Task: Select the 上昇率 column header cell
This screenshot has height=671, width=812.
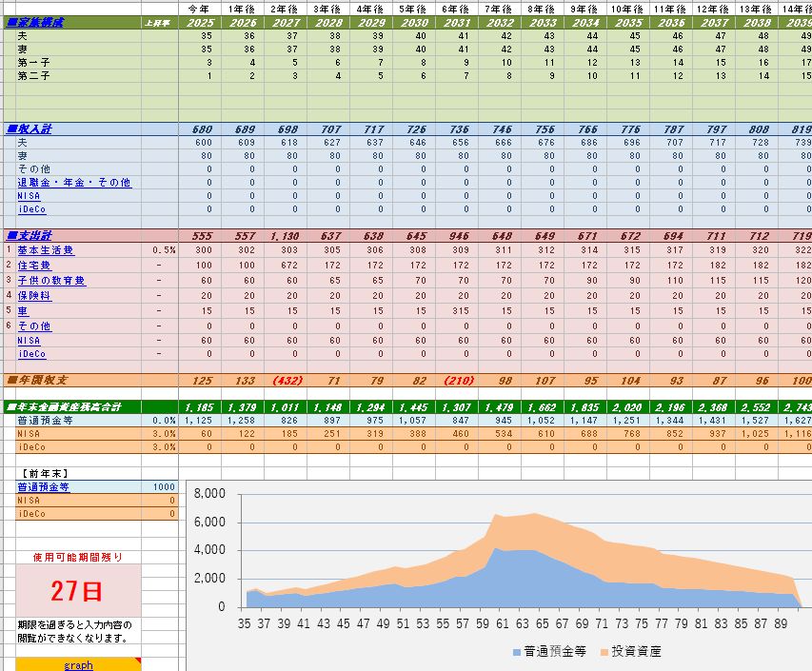Action: [x=159, y=22]
